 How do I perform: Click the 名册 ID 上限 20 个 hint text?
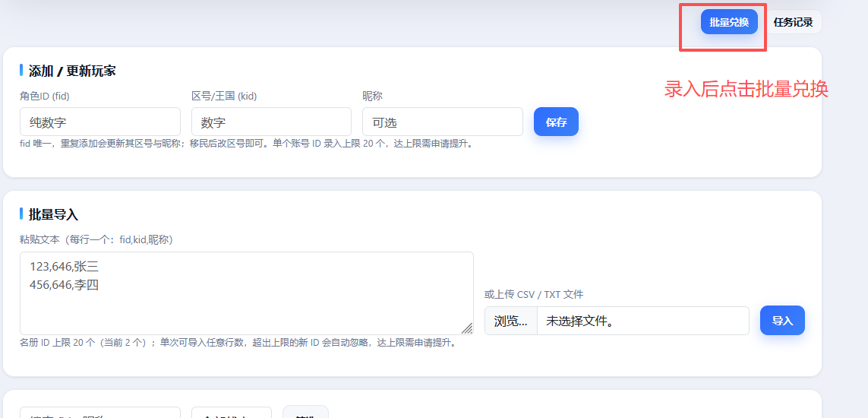[238, 343]
